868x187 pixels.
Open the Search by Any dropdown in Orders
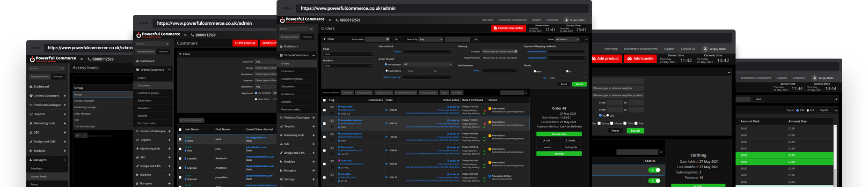coord(430,39)
